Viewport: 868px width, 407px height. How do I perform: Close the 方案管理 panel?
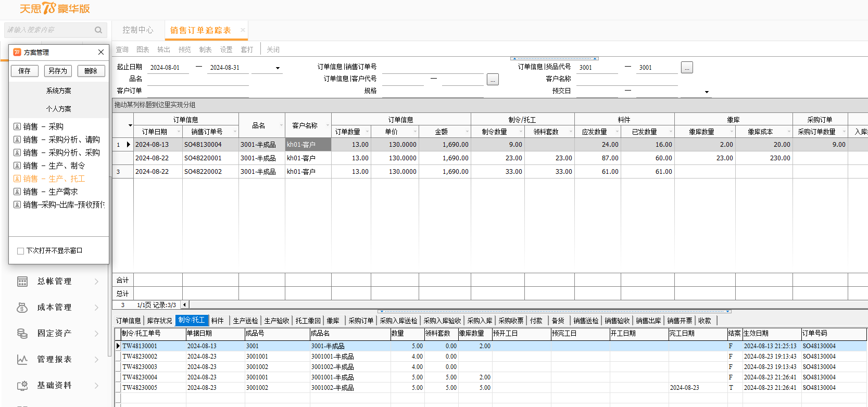[x=101, y=52]
